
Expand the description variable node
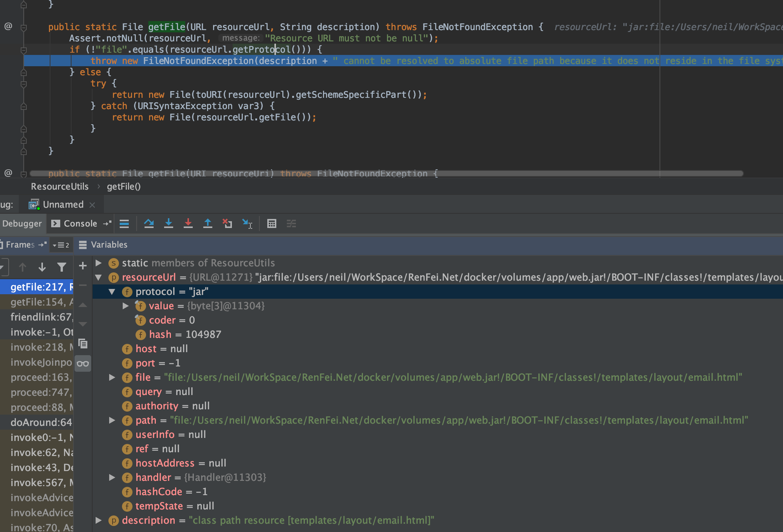pos(99,520)
